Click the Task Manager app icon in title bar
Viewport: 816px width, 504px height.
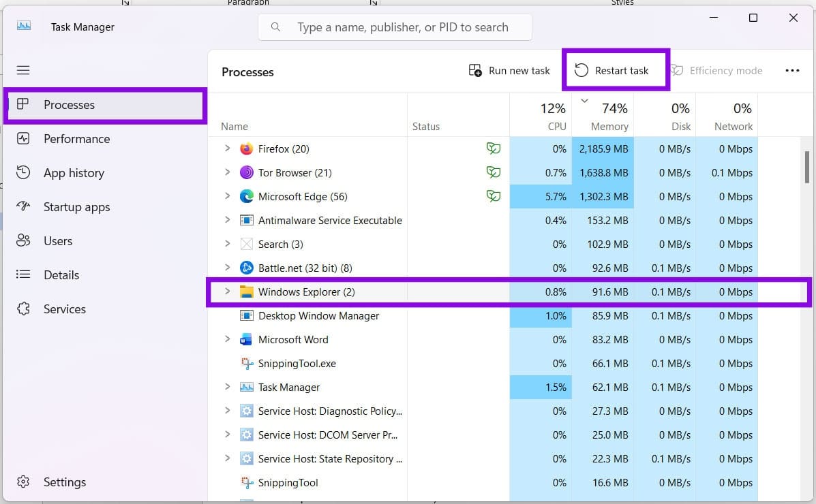tap(24, 26)
